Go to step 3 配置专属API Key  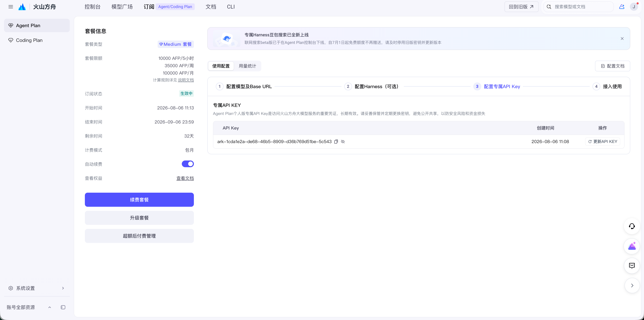(x=496, y=86)
